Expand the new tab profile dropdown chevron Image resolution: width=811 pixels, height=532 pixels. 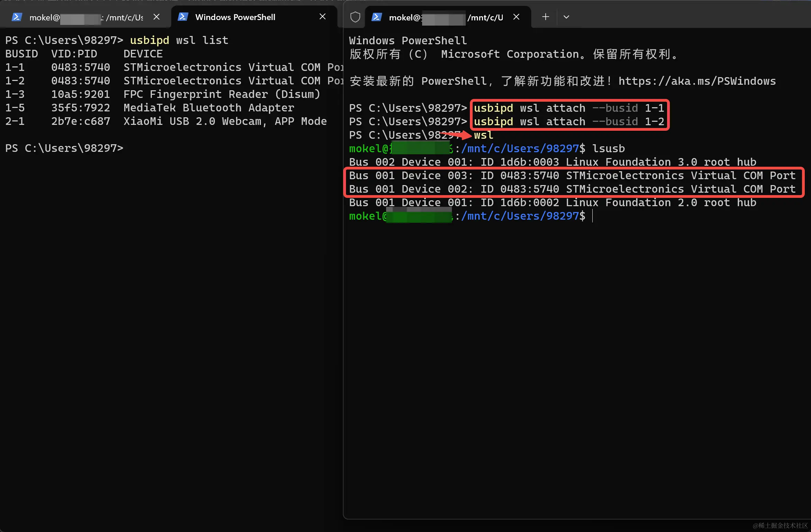pyautogui.click(x=566, y=17)
